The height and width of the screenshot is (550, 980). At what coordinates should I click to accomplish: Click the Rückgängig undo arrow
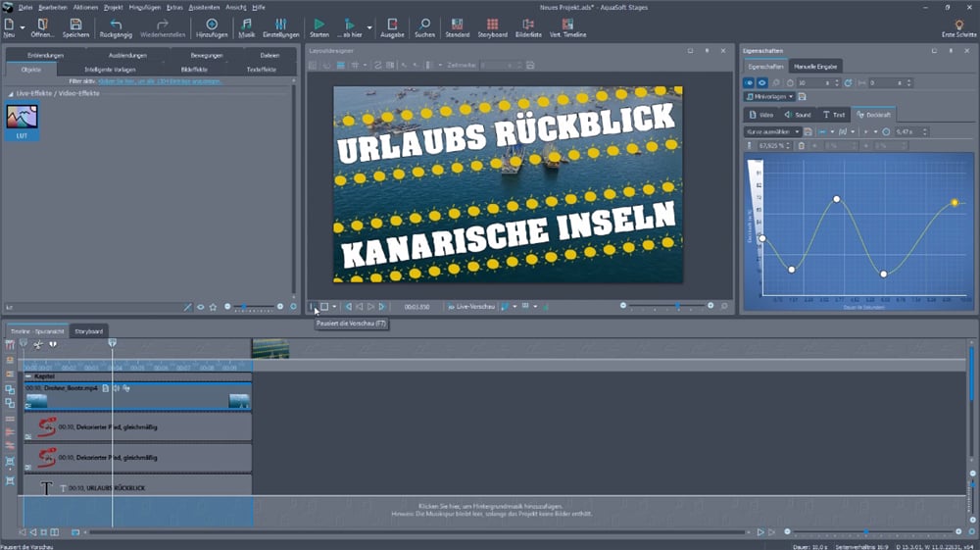[117, 24]
